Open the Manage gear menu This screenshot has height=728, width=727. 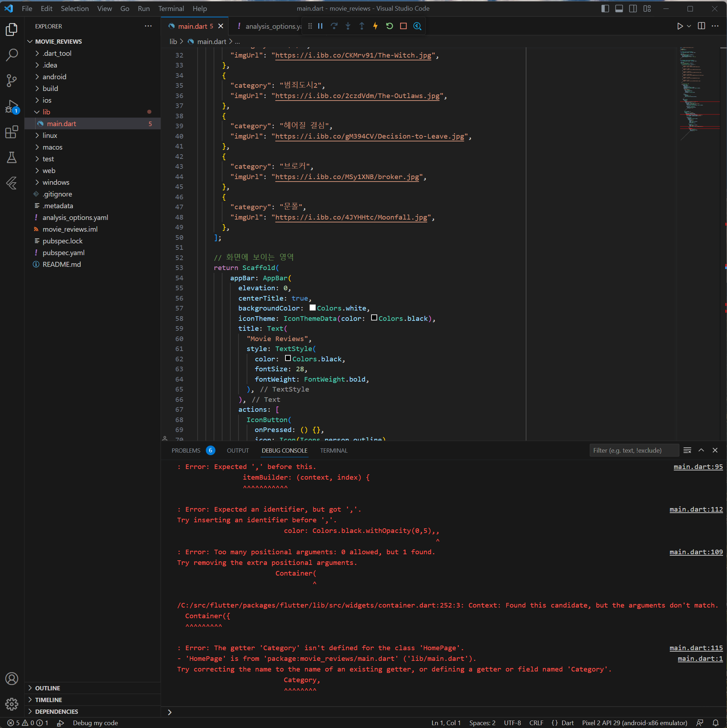coord(12,703)
